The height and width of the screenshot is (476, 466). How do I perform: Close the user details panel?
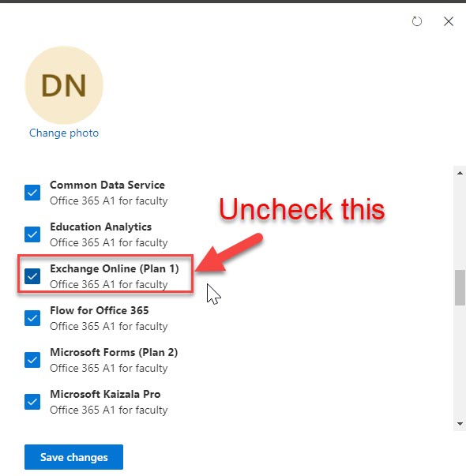coord(449,21)
